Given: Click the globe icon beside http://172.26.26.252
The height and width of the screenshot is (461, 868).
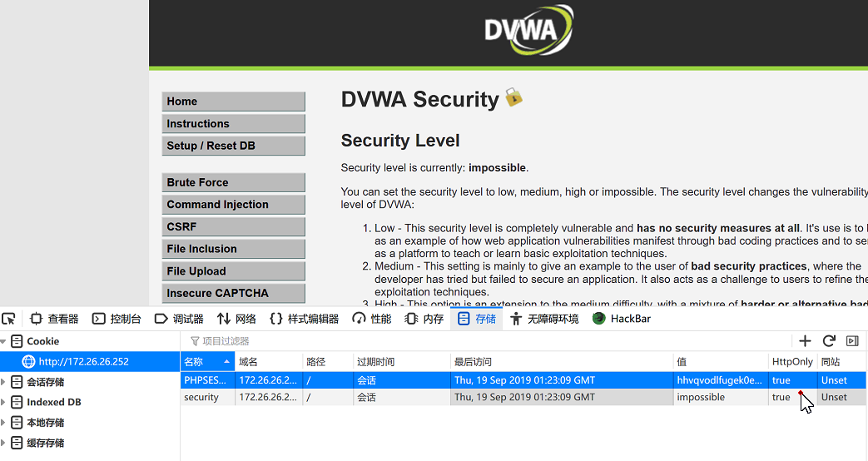Looking at the screenshot, I should (x=28, y=361).
